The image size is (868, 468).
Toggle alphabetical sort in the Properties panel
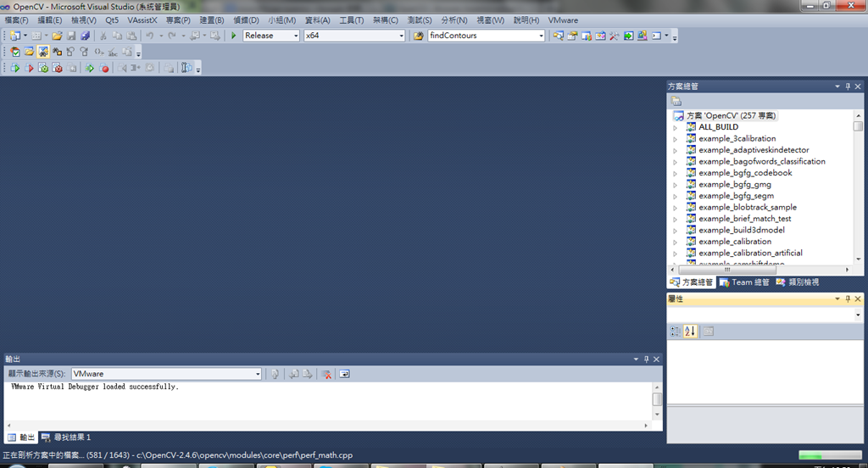(x=690, y=331)
